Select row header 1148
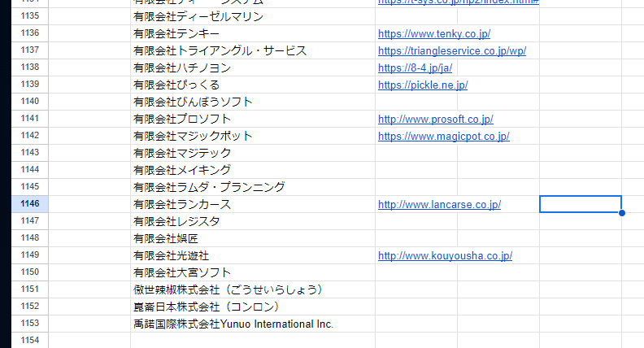Screen dimensions: 644x348 [30, 238]
